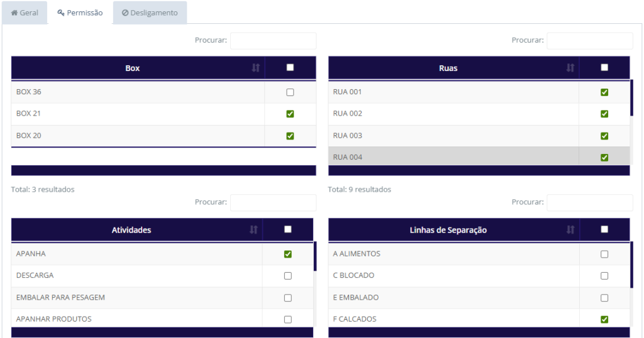Click the Ruas table vertical scrollbar
Screen dimensions: 644x338
(x=631, y=98)
